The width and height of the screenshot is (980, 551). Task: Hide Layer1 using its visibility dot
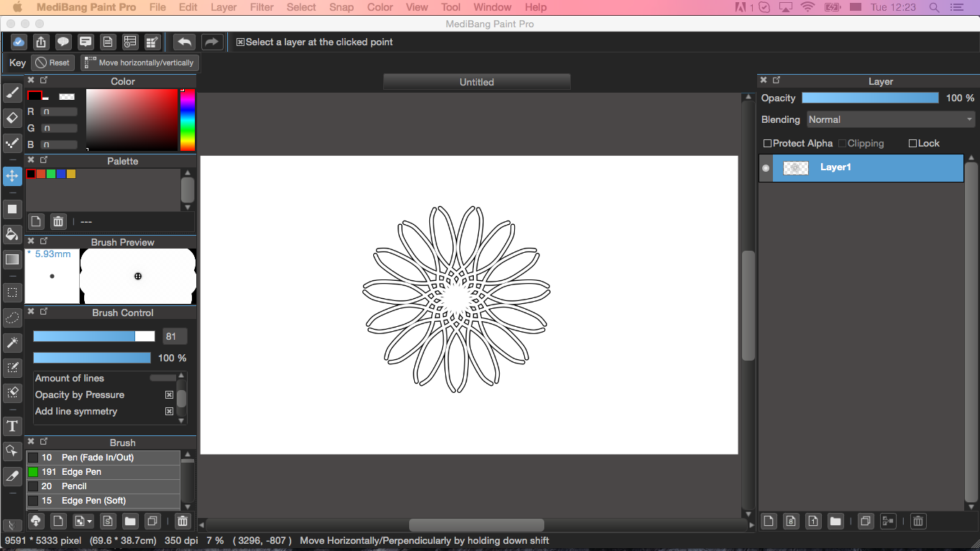(766, 168)
